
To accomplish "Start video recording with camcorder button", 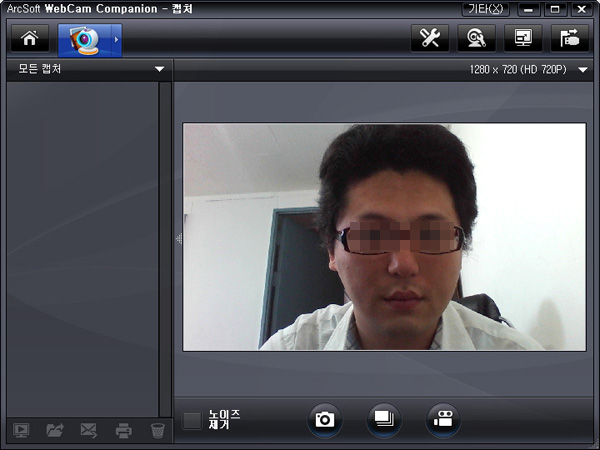I will point(443,420).
